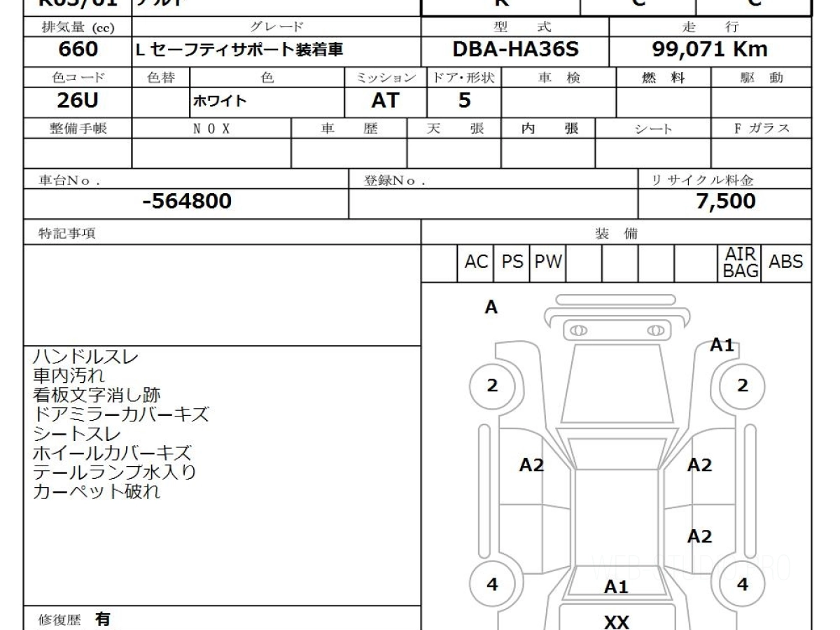Click the color code 26U
The image size is (840, 630).
click(x=77, y=101)
